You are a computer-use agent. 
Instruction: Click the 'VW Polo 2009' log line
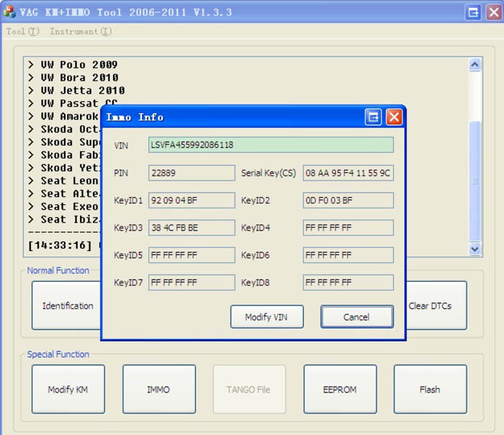pos(73,65)
